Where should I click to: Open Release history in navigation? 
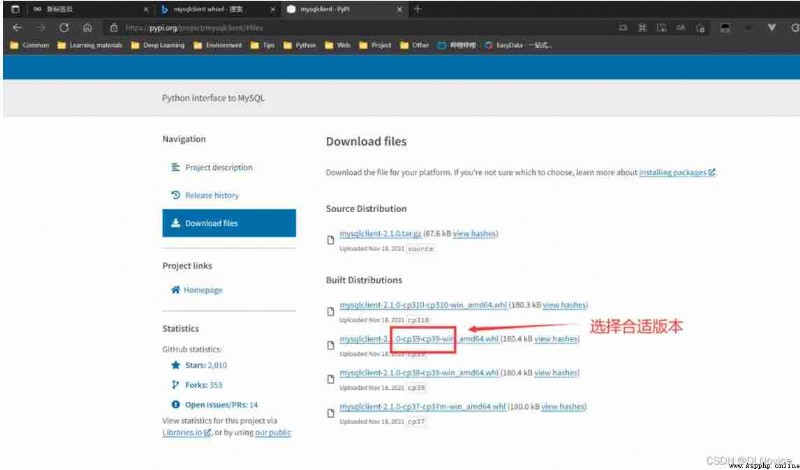[x=205, y=195]
